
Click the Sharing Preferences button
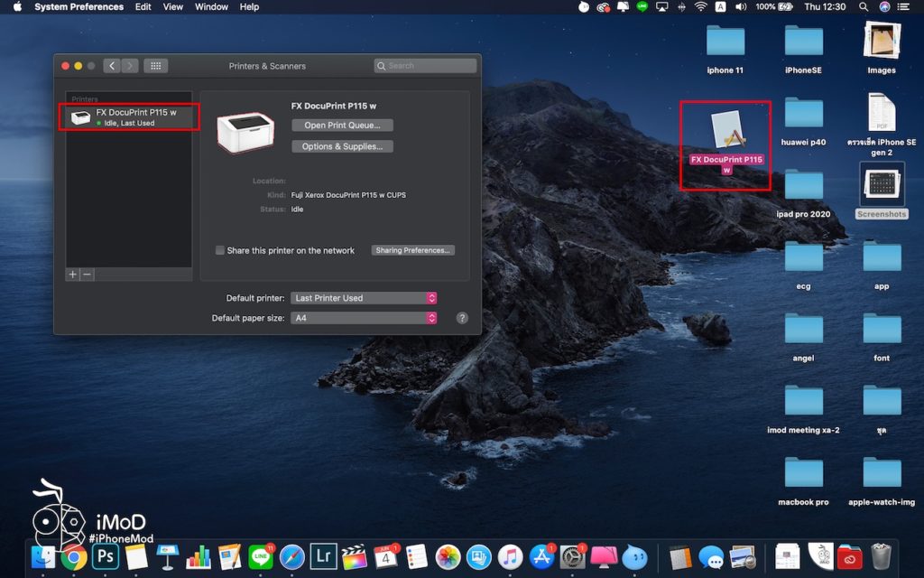pyautogui.click(x=412, y=251)
